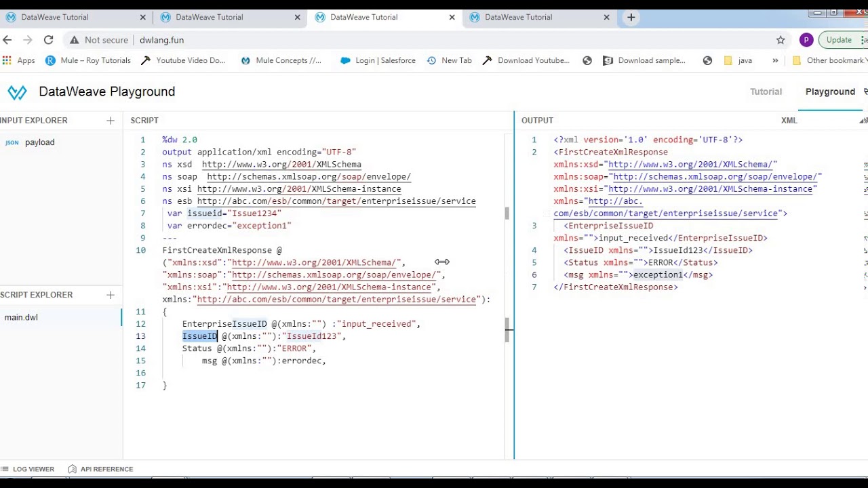The width and height of the screenshot is (868, 488).
Task: Select the Playground section
Action: (x=830, y=91)
